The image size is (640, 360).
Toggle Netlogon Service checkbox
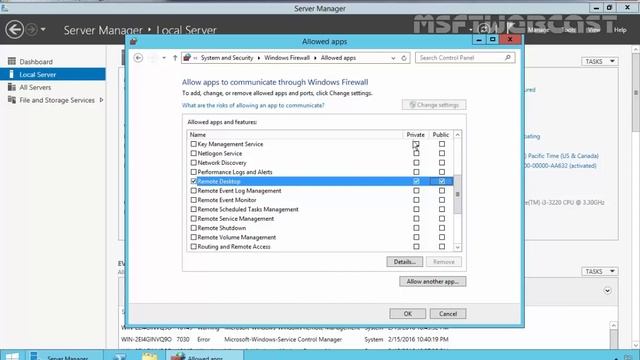tap(193, 153)
